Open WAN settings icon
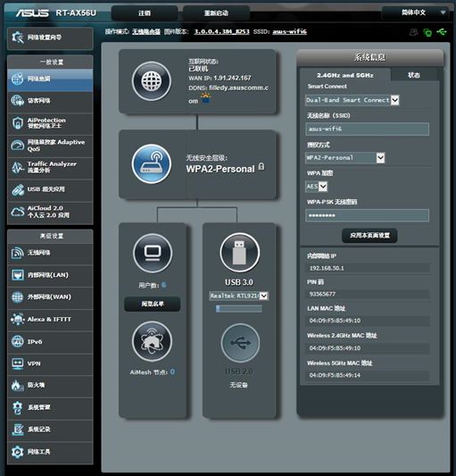456x476 pixels. (x=17, y=297)
